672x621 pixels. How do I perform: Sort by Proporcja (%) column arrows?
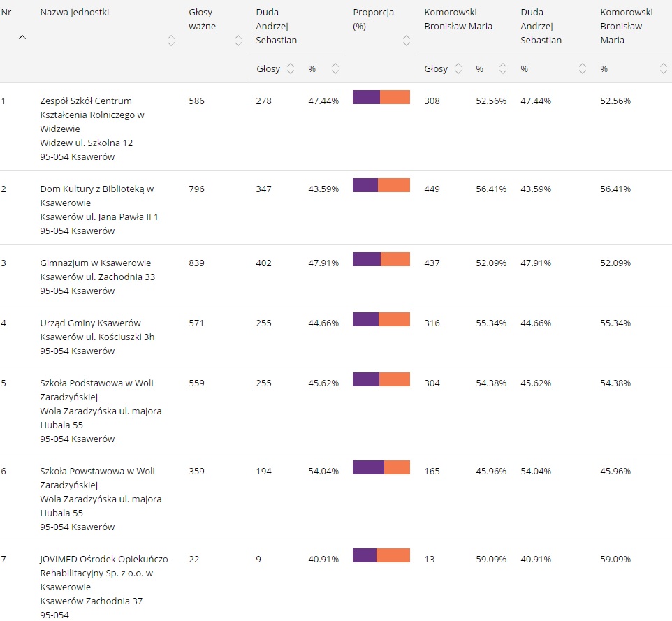pyautogui.click(x=407, y=41)
